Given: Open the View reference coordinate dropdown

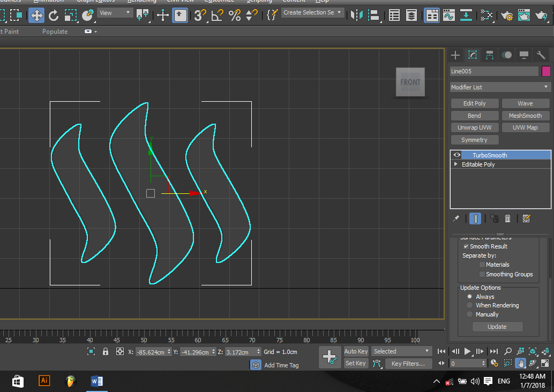Looking at the screenshot, I should (115, 13).
